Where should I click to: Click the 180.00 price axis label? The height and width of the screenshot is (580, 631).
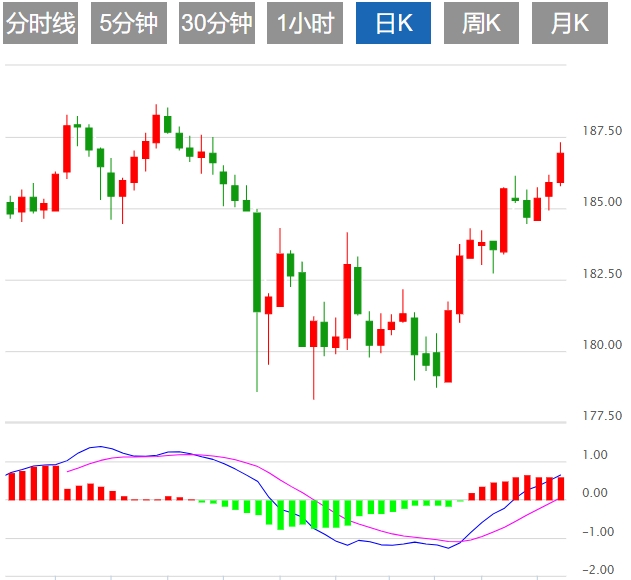[x=602, y=345]
